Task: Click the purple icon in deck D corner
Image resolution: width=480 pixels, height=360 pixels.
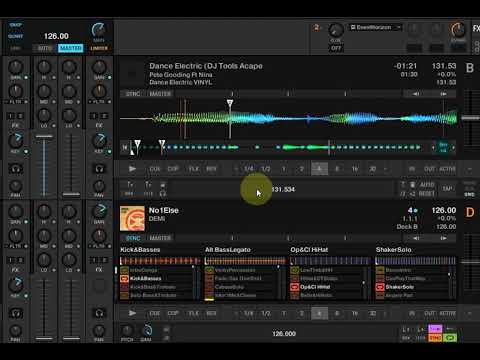Action: coord(435,329)
